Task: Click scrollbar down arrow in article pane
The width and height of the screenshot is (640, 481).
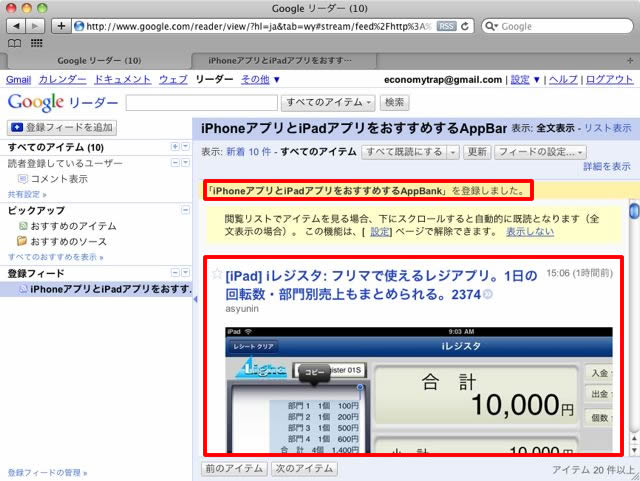Action: click(x=634, y=450)
